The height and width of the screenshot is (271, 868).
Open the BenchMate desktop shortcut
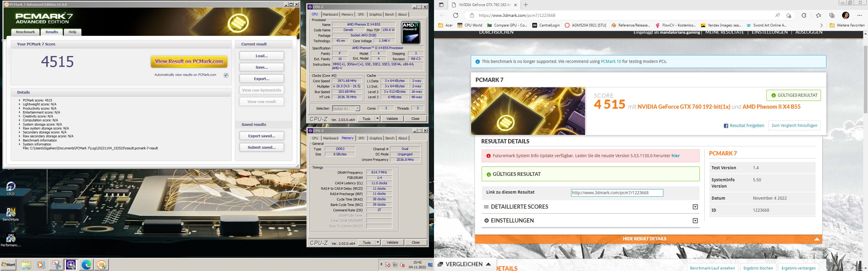11,214
